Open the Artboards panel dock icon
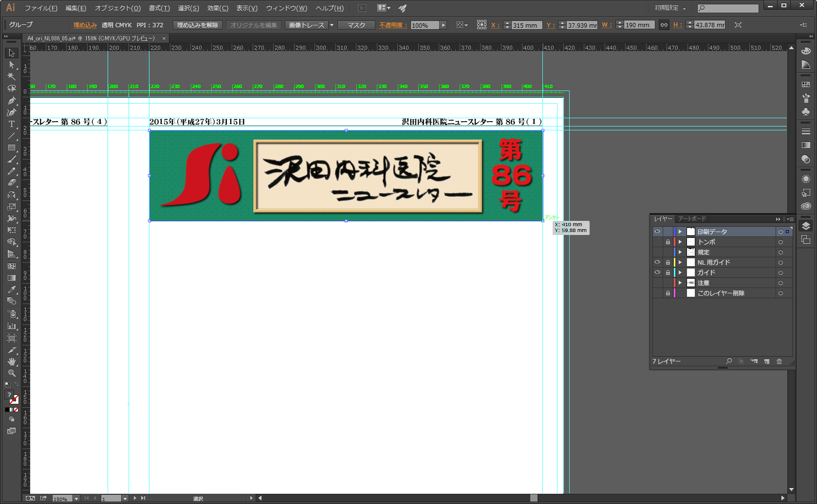Image resolution: width=817 pixels, height=504 pixels. [x=806, y=239]
